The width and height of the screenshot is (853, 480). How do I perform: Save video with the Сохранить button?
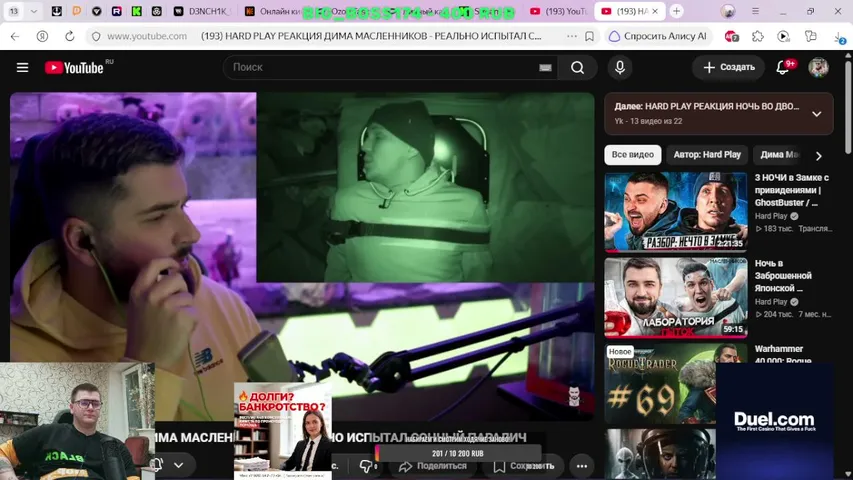(524, 466)
